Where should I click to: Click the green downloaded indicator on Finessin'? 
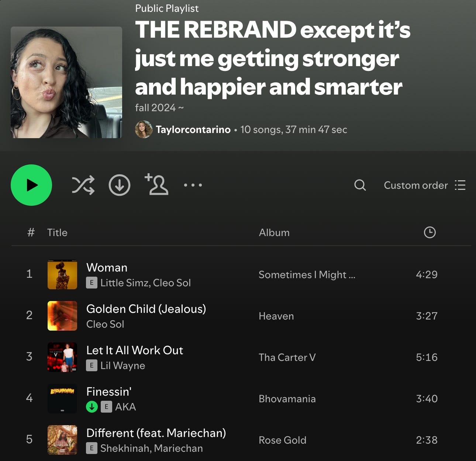coord(92,407)
